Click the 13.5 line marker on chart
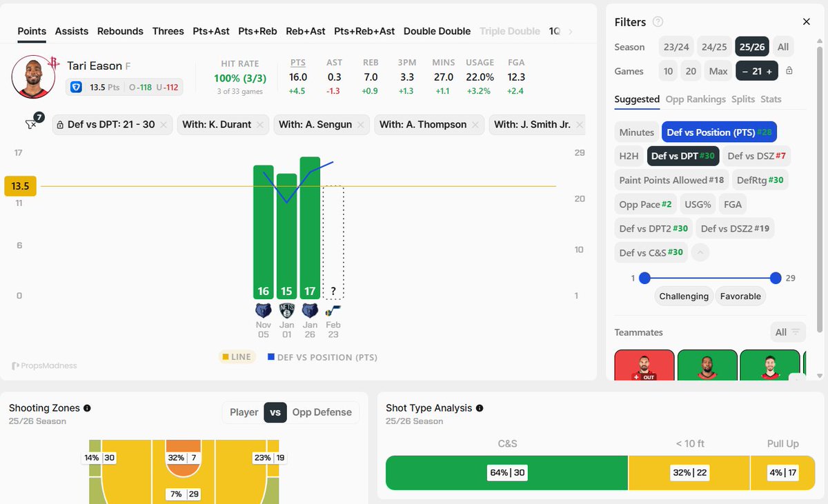The image size is (828, 504). [x=20, y=186]
